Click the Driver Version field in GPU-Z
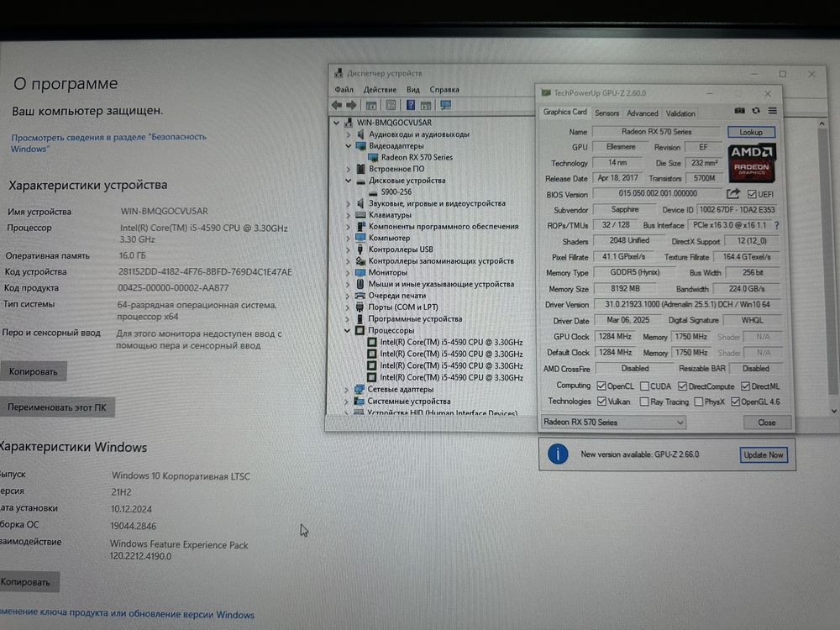 pyautogui.click(x=687, y=304)
